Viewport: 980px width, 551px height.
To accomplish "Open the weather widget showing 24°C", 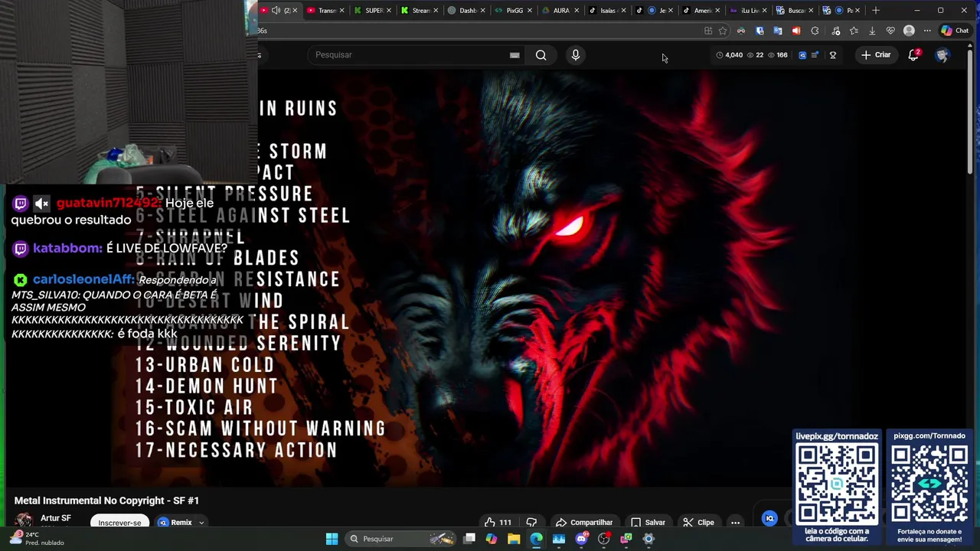I will pyautogui.click(x=37, y=538).
